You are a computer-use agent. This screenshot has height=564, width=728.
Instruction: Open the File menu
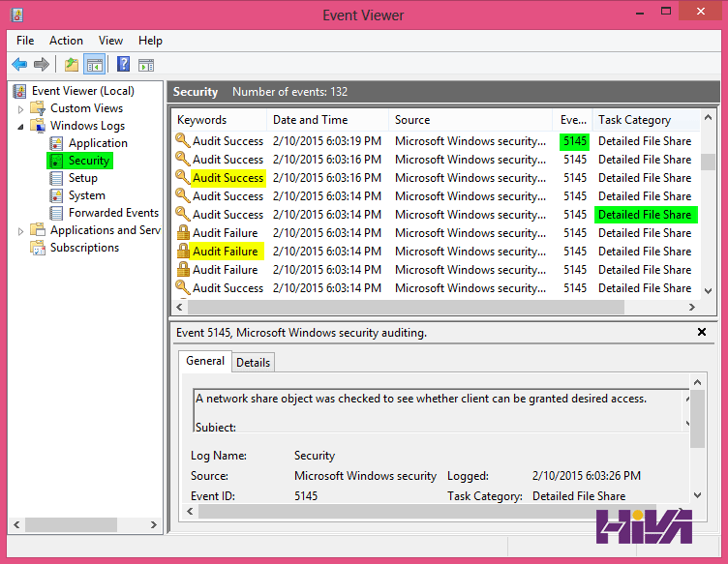coord(25,41)
